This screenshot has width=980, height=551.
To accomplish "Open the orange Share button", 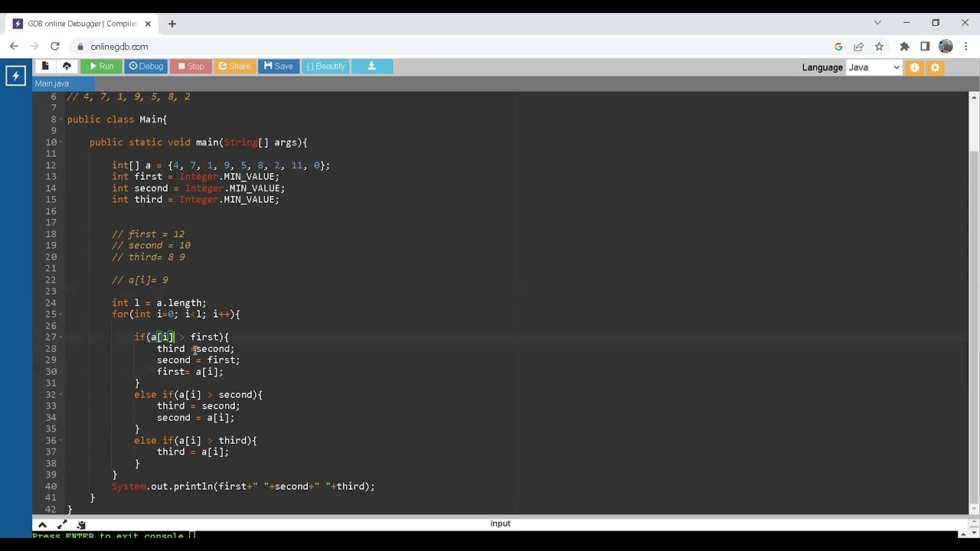I will pos(234,67).
